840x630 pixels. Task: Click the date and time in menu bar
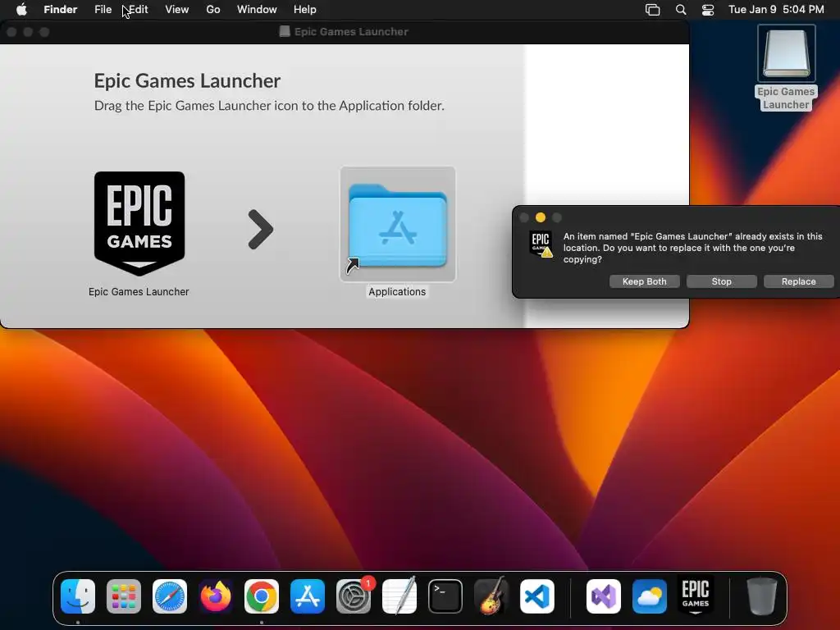(776, 10)
